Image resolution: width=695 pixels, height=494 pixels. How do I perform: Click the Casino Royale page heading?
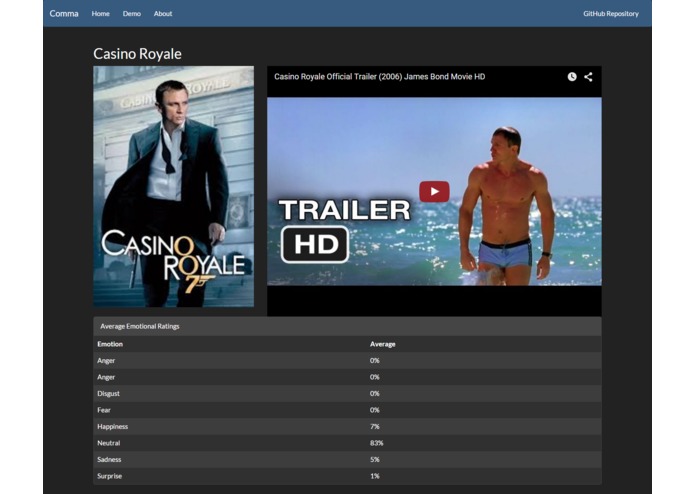click(137, 54)
